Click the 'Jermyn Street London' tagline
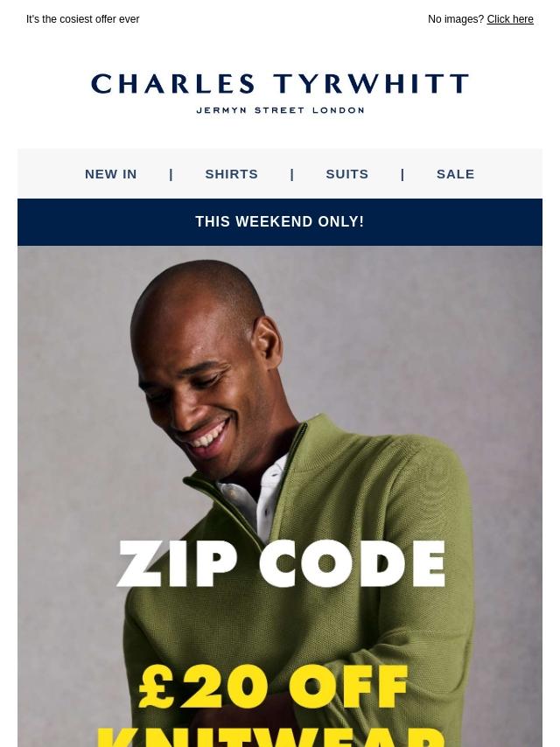The width and height of the screenshot is (560, 747). (x=280, y=110)
